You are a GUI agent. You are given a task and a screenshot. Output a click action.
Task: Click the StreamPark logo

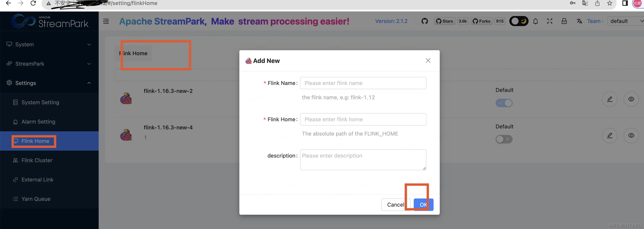(50, 21)
